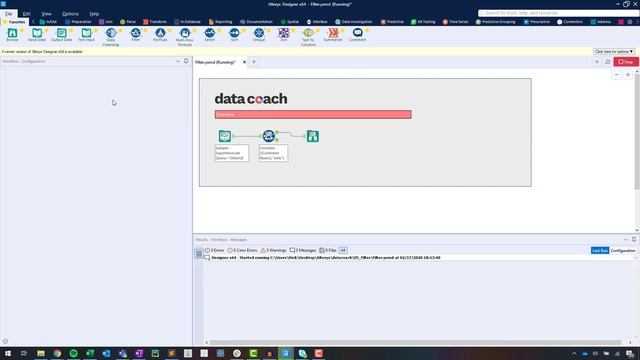Select the Formula tool

[x=160, y=35]
